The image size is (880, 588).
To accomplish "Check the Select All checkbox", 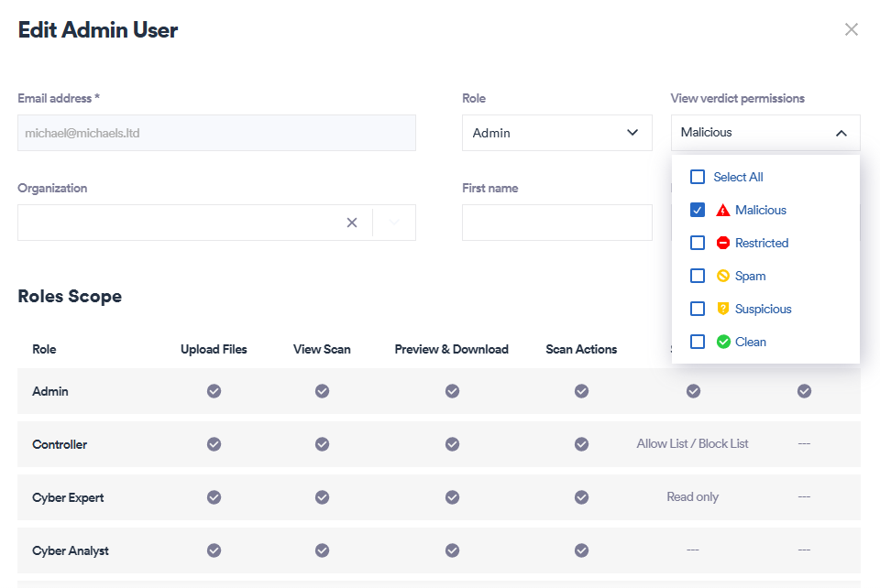I will pos(698,177).
